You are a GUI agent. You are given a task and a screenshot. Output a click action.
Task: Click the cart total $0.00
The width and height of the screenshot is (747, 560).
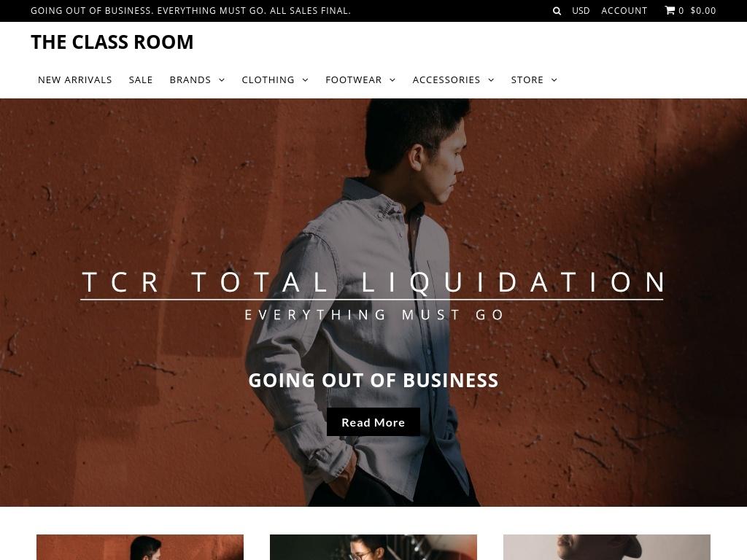703,10
